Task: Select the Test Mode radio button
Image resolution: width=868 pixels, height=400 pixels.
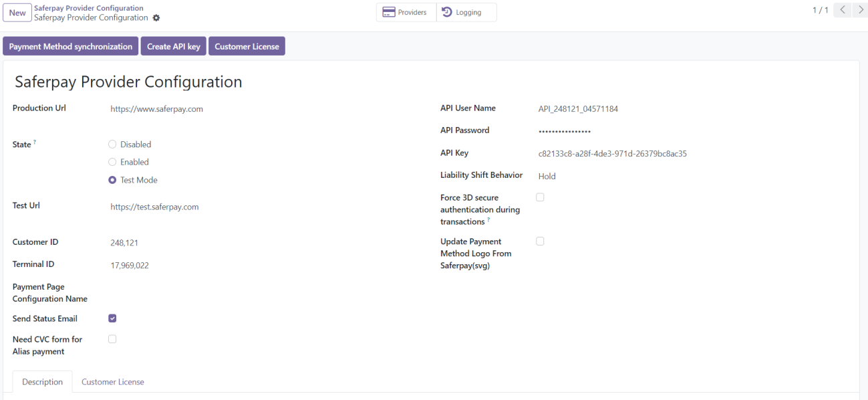Action: pos(112,180)
